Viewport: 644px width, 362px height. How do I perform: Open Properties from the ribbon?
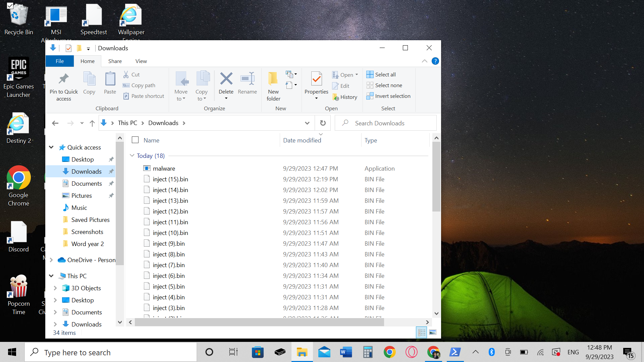[316, 79]
